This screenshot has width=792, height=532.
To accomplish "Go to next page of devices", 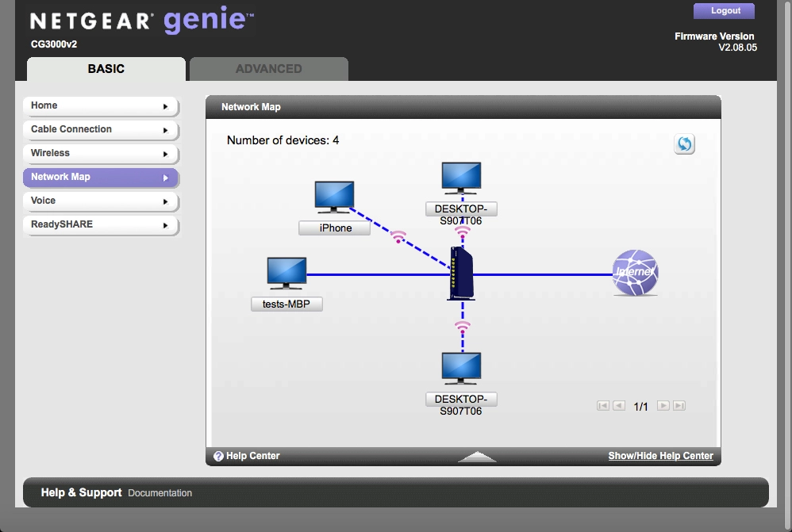I will pos(663,406).
